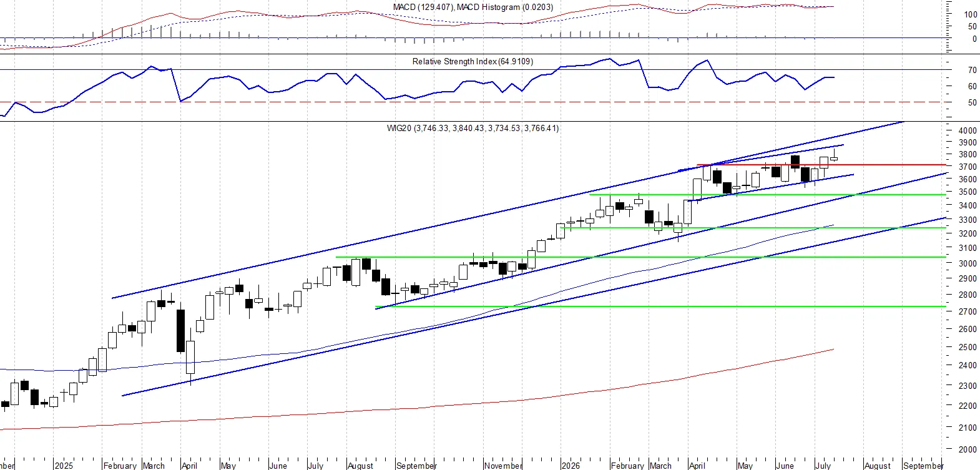Click the Relative Strength Index title label
The image size is (980, 470).
(473, 61)
